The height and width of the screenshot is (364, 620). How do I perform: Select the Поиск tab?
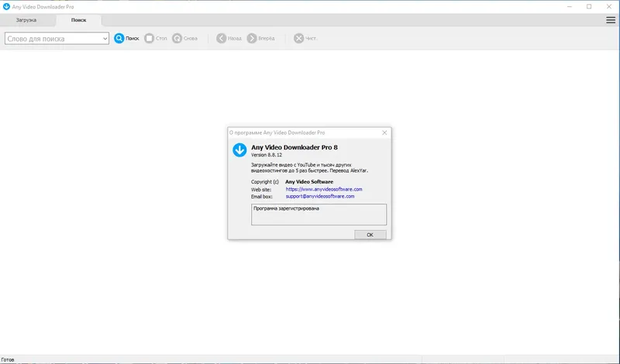click(79, 20)
